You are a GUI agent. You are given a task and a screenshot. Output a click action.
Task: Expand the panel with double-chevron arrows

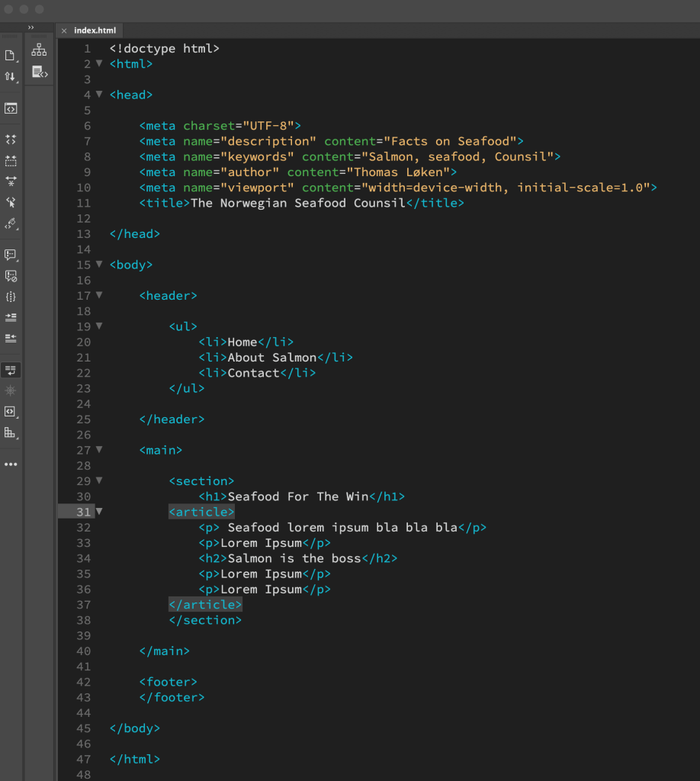(31, 27)
